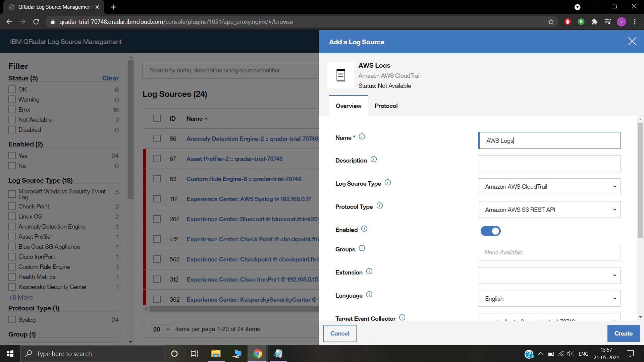The image size is (644, 362).
Task: Click the info icon beside Log Source Type
Action: 388,183
